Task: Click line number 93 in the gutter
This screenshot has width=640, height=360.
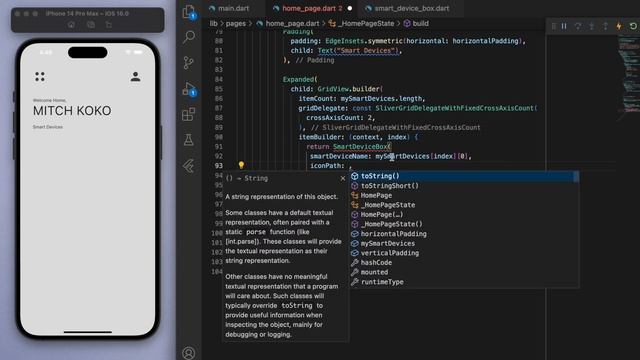Action: (x=219, y=166)
